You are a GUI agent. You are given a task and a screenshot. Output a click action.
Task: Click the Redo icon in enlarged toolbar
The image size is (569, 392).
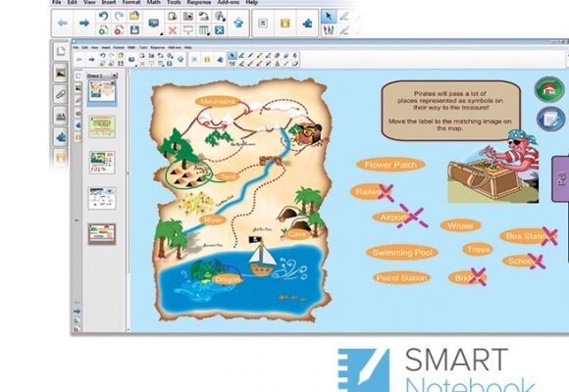(x=119, y=16)
